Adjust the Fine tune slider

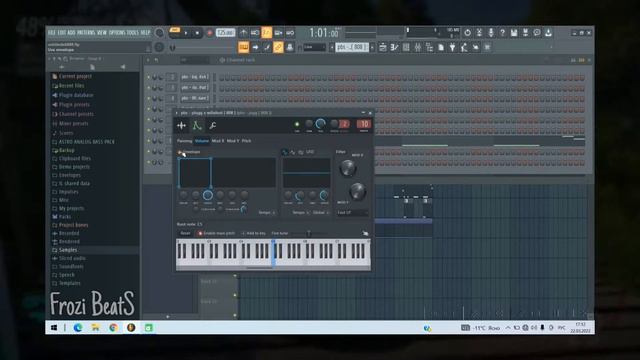point(309,233)
